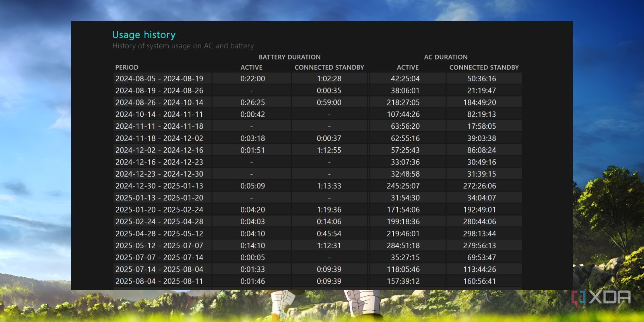The height and width of the screenshot is (322, 644).
Task: Select period 2025-05-12 - 2025-07-07
Action: click(x=159, y=246)
